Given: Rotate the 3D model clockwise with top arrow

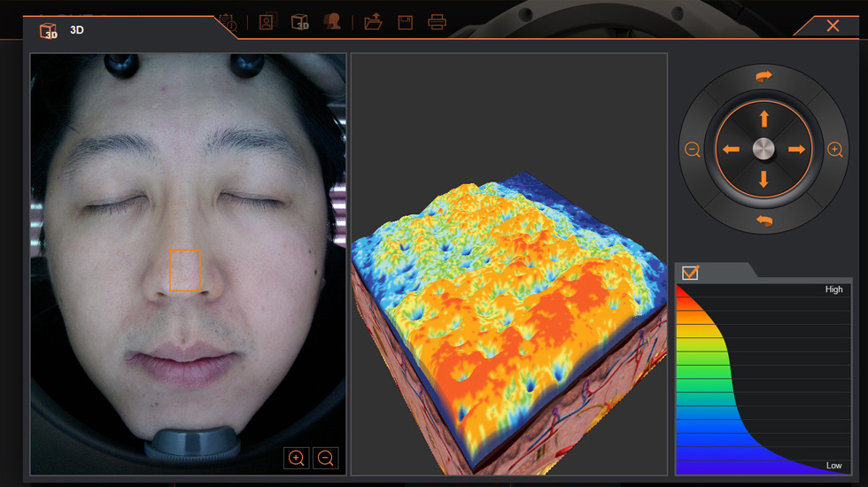Looking at the screenshot, I should (763, 76).
